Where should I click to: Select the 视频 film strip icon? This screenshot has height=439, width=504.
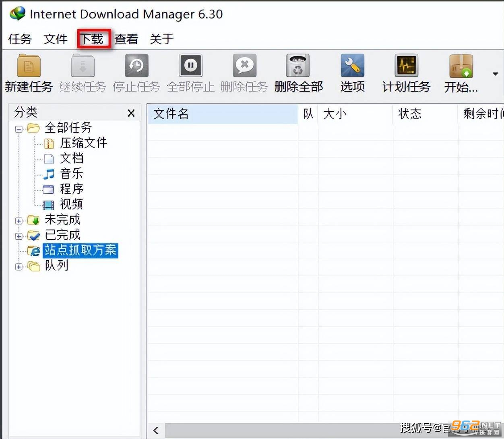(x=48, y=205)
